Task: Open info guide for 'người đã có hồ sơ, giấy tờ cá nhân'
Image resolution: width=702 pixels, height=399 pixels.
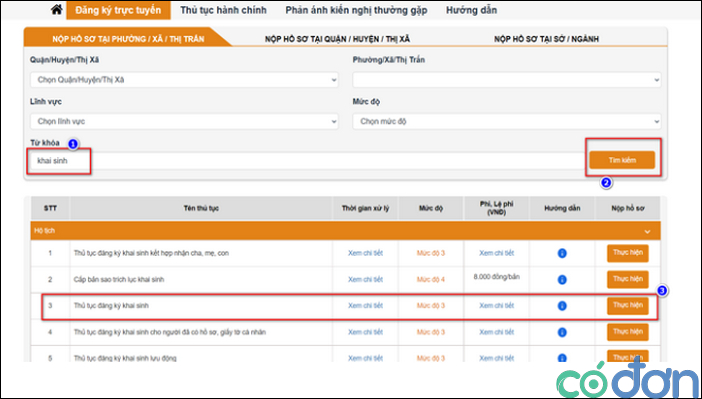Action: click(x=562, y=332)
